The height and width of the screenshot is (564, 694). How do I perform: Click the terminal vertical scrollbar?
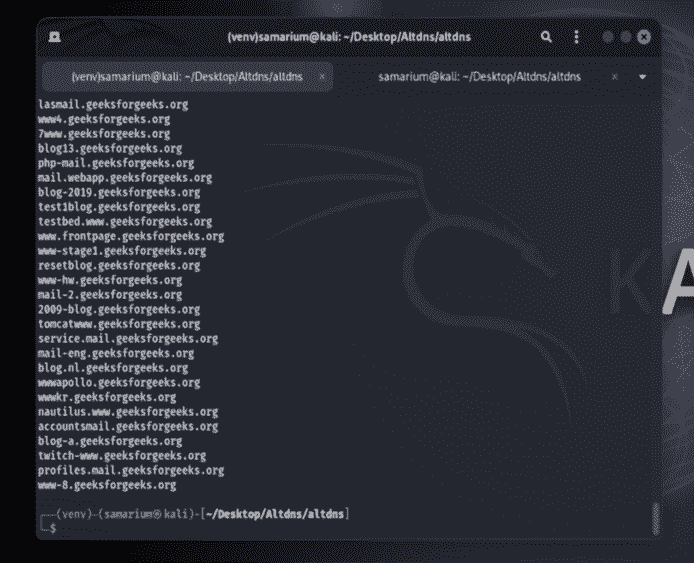pos(656,519)
